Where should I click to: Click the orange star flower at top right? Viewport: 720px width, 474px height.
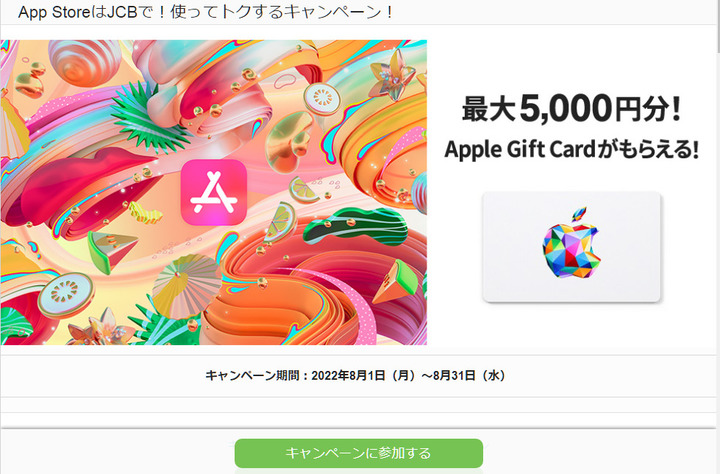(x=393, y=77)
